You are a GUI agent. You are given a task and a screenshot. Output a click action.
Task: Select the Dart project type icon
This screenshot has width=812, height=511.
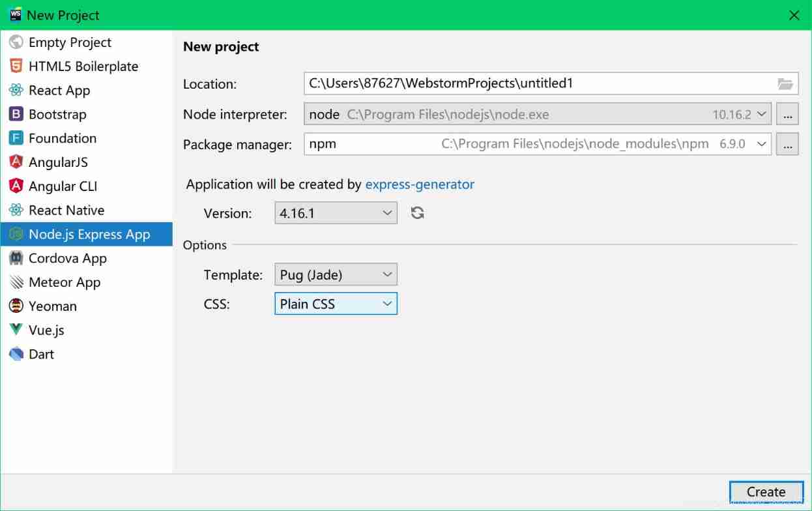click(16, 354)
